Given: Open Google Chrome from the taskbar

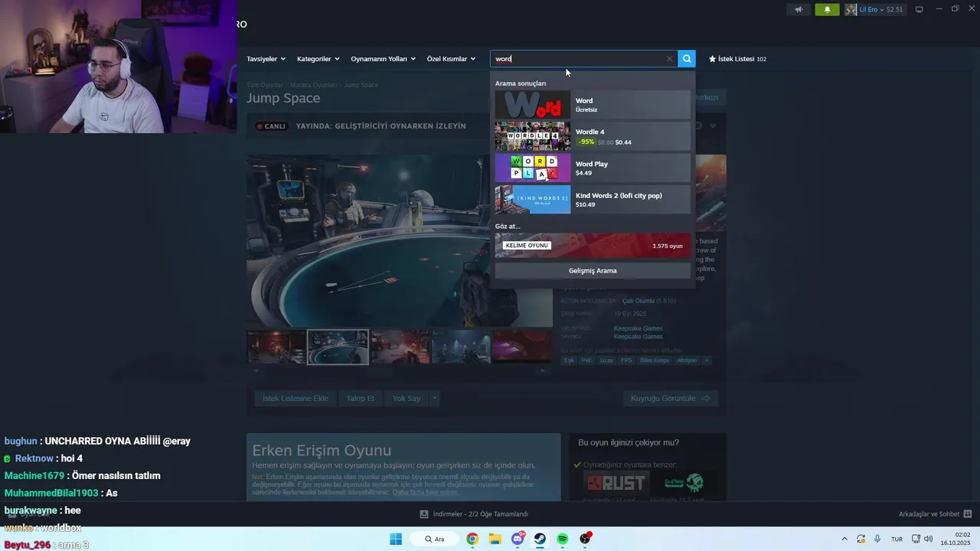Looking at the screenshot, I should (472, 539).
